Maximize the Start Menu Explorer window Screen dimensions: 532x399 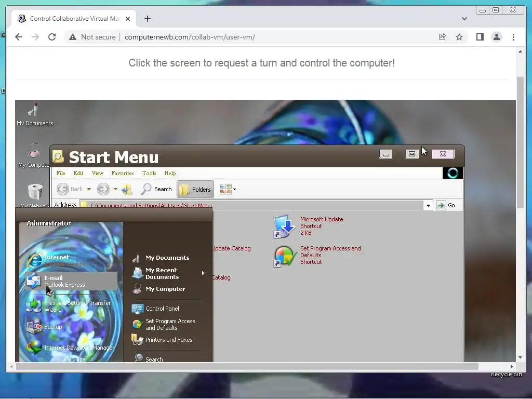pyautogui.click(x=412, y=154)
